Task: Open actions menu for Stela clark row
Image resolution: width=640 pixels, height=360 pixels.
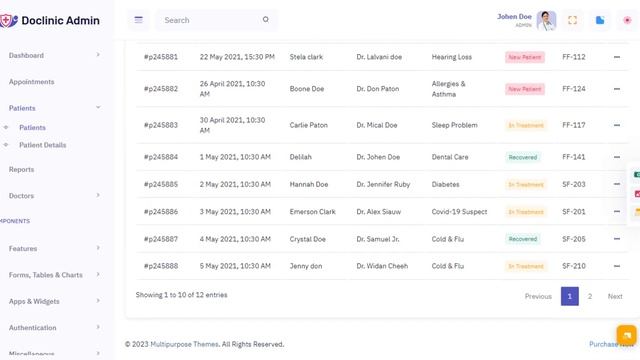Action: pos(617,57)
